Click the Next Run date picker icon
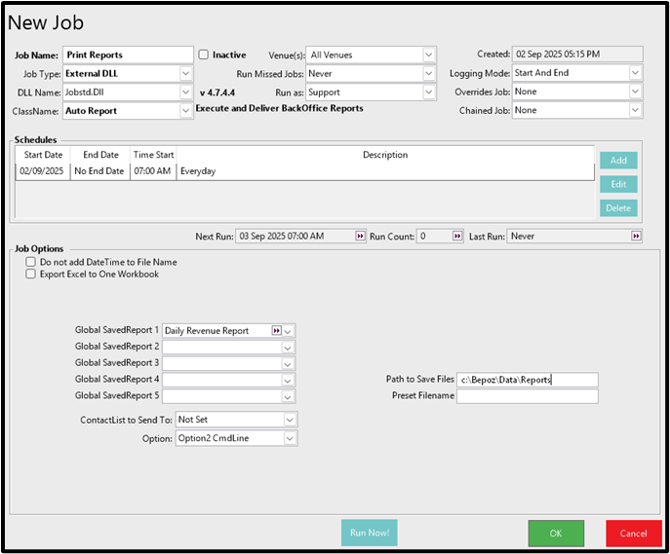This screenshot has width=670, height=554. click(360, 236)
